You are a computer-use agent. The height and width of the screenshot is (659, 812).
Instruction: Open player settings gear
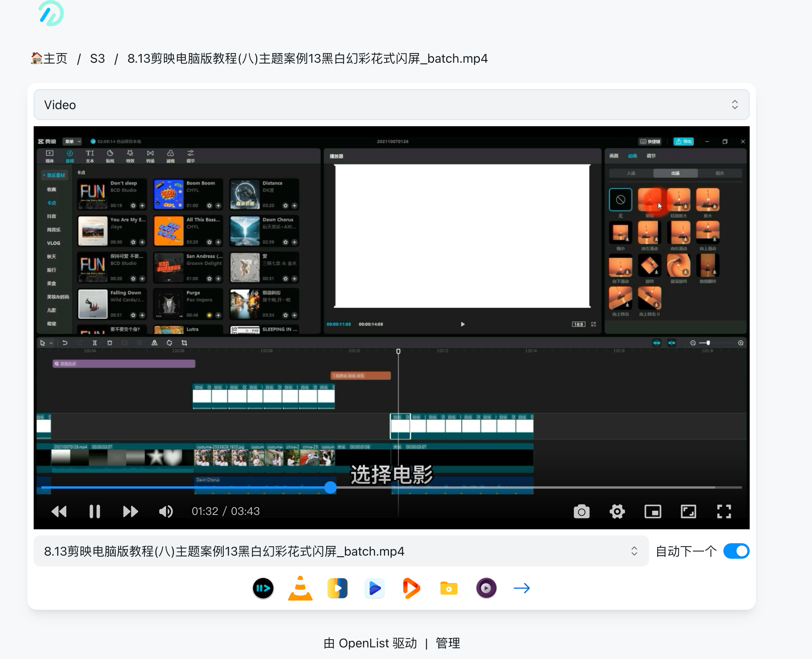pyautogui.click(x=617, y=511)
